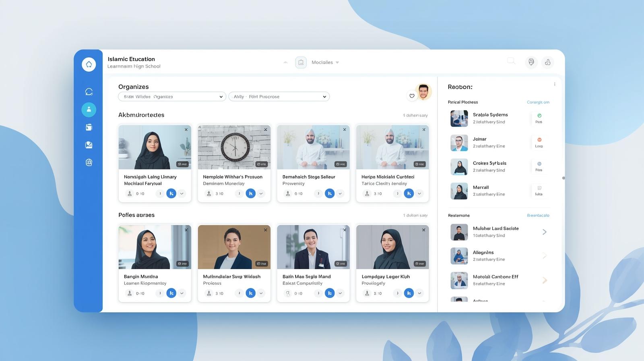Click the person icon on Nemplole Wihhar's Prosuon card
Screen dimensions: 644x361
click(x=209, y=194)
